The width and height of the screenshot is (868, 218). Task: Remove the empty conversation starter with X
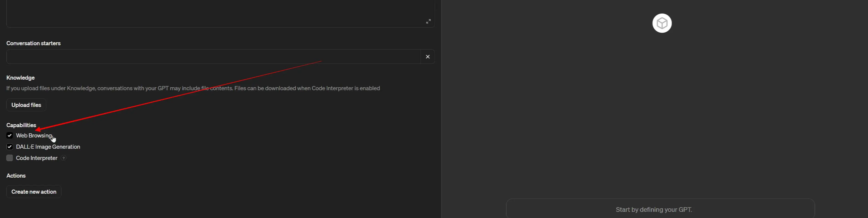428,57
